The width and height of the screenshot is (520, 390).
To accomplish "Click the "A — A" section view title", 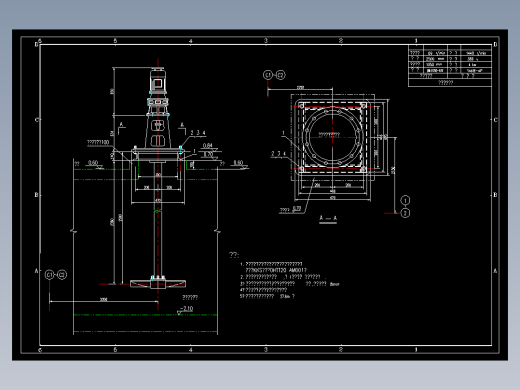I will coord(328,218).
